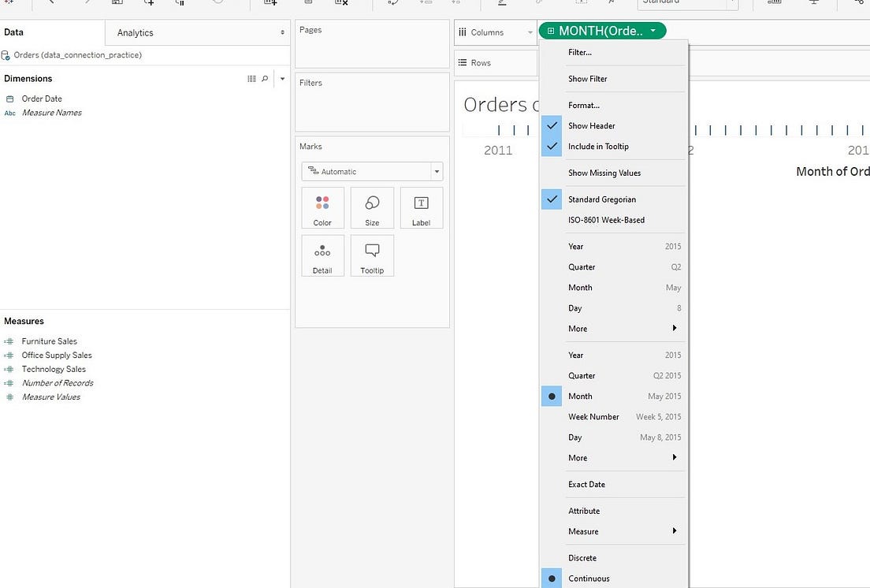Image resolution: width=870 pixels, height=588 pixels.
Task: Select Day 8 date part
Action: (614, 308)
